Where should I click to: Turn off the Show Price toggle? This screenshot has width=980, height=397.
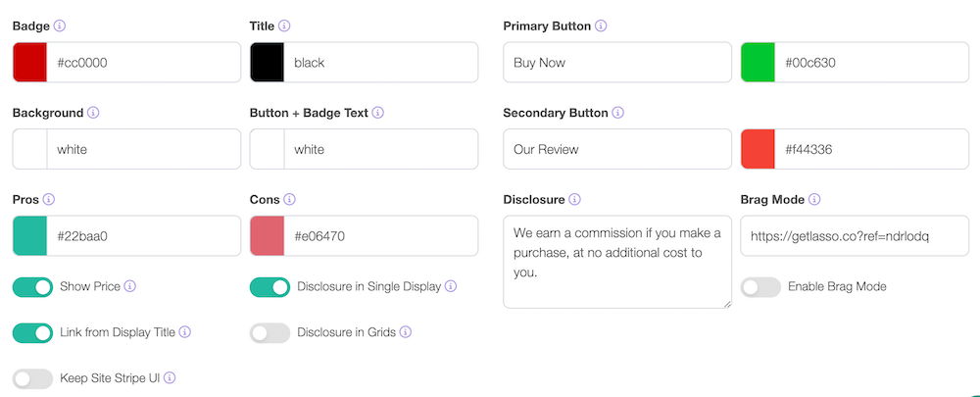32,287
